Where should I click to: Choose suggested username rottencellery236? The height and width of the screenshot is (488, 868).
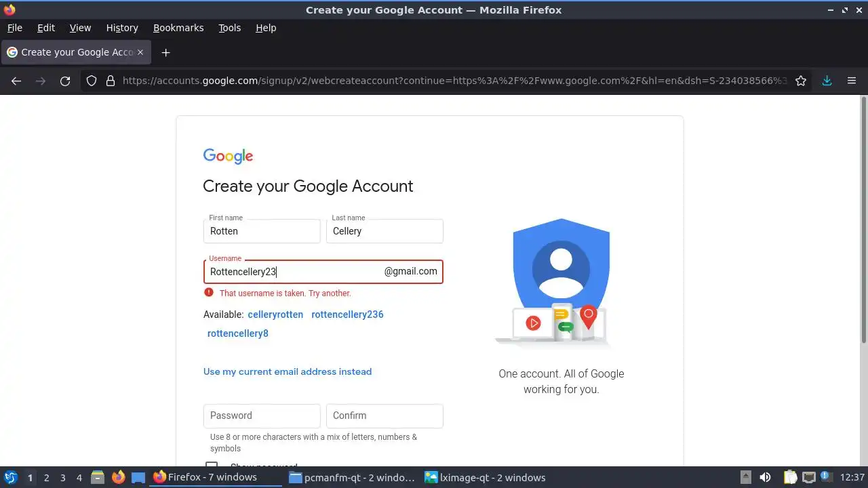[x=347, y=314]
